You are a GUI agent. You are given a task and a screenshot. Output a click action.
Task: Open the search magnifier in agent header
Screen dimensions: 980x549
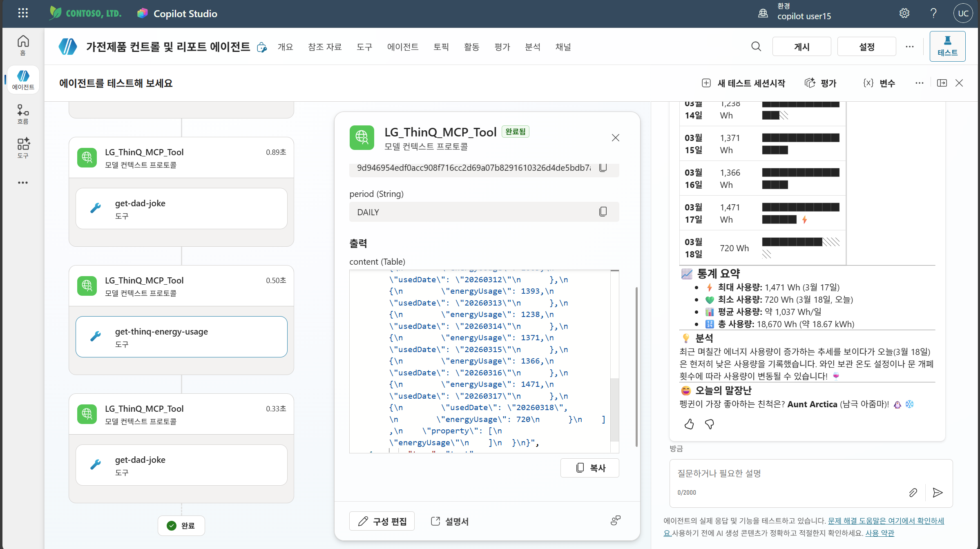tap(756, 47)
